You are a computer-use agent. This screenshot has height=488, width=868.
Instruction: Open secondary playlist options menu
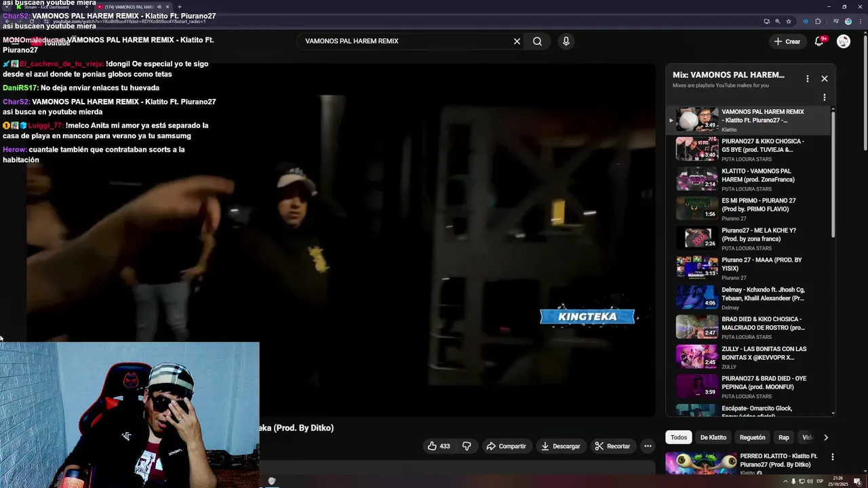(825, 98)
